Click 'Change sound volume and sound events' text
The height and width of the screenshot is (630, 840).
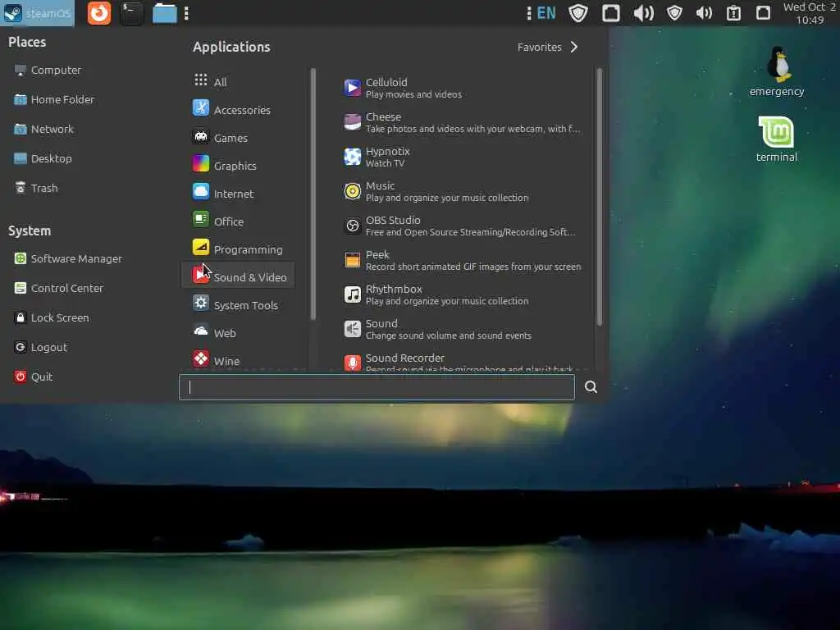pos(449,336)
